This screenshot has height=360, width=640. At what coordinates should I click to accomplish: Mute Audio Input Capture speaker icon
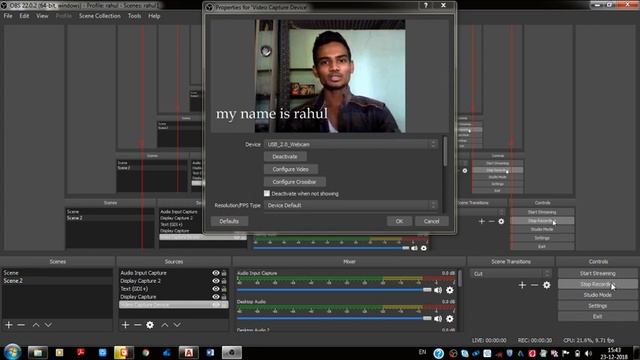point(438,290)
